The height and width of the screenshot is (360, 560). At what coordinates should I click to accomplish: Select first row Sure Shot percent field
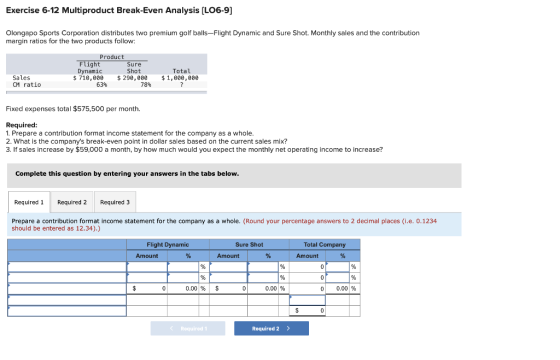pyautogui.click(x=263, y=267)
